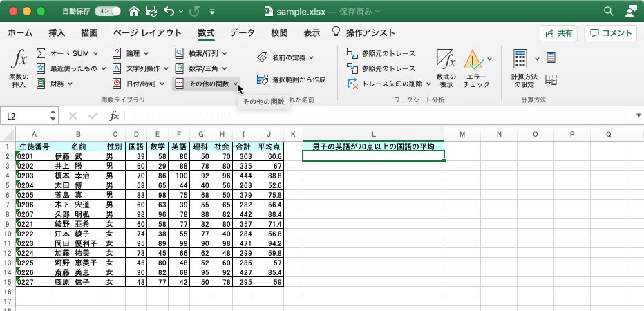644x311 pixels.
Task: Select column L header
Action: [373, 134]
